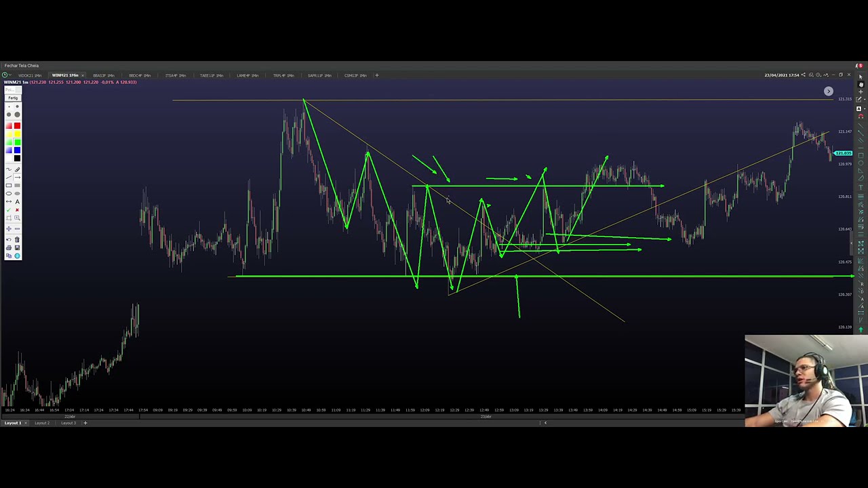This screenshot has width=868, height=488.
Task: Switch to the CSMG3F 1Min tab
Action: tap(355, 75)
